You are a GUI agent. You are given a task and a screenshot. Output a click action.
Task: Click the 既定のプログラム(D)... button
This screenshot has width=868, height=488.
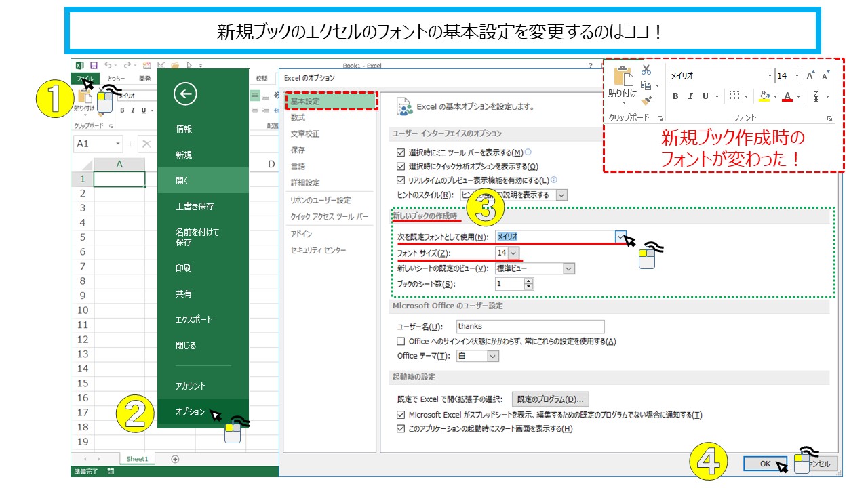tap(549, 399)
